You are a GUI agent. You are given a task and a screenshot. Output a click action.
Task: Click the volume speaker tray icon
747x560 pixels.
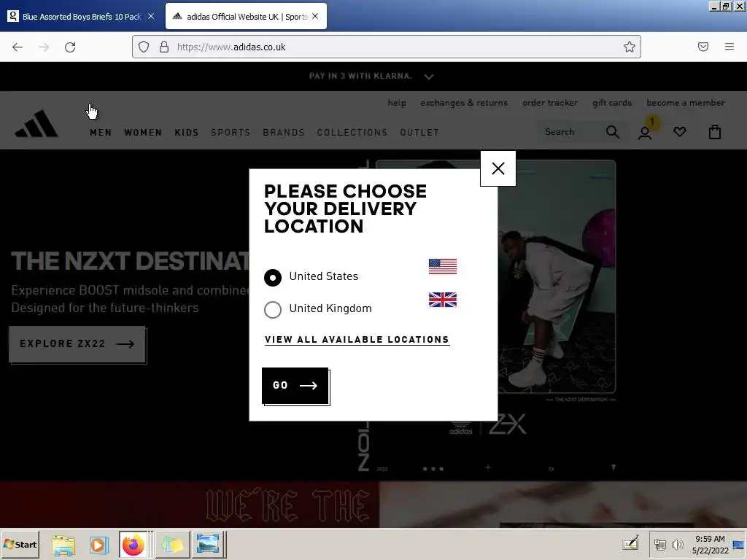(x=677, y=544)
